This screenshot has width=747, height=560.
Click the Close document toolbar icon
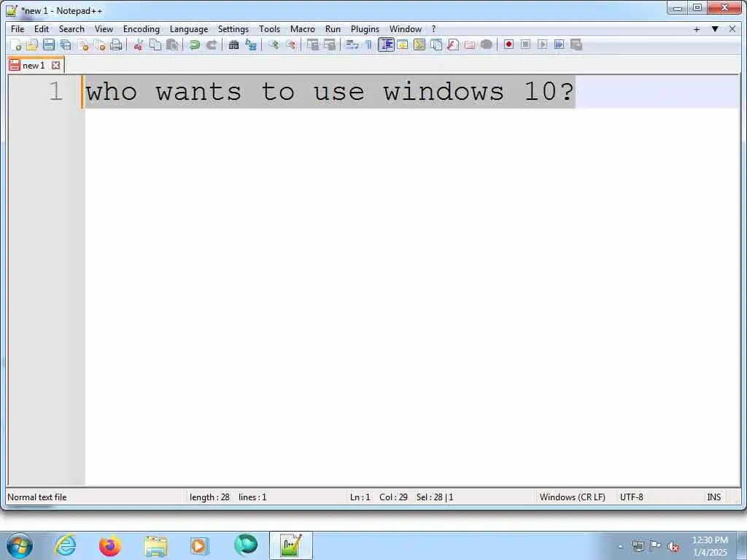click(x=83, y=44)
